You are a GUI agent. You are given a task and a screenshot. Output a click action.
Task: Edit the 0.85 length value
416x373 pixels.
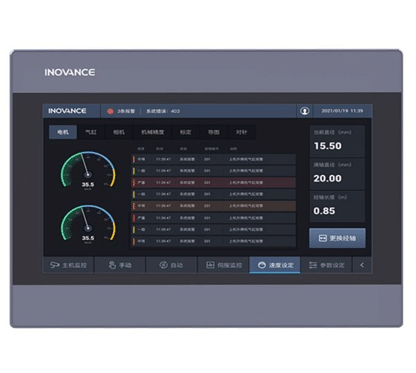pyautogui.click(x=324, y=211)
